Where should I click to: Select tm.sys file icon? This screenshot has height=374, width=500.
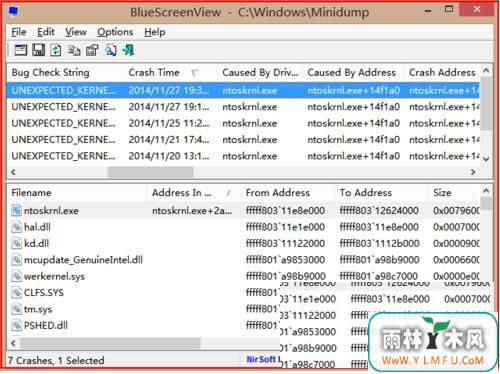[16, 309]
